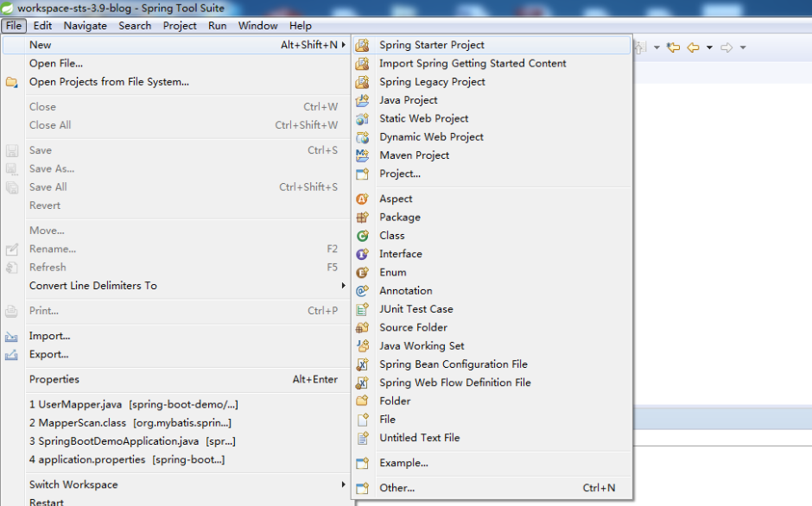Click the Forward navigation arrow in the toolbar
This screenshot has height=506, width=812.
(726, 47)
